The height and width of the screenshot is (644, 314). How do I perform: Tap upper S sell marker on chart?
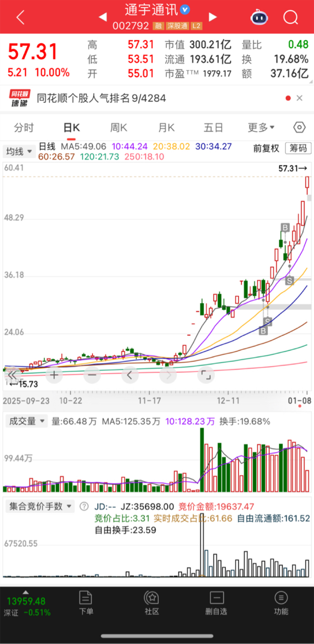point(289,281)
